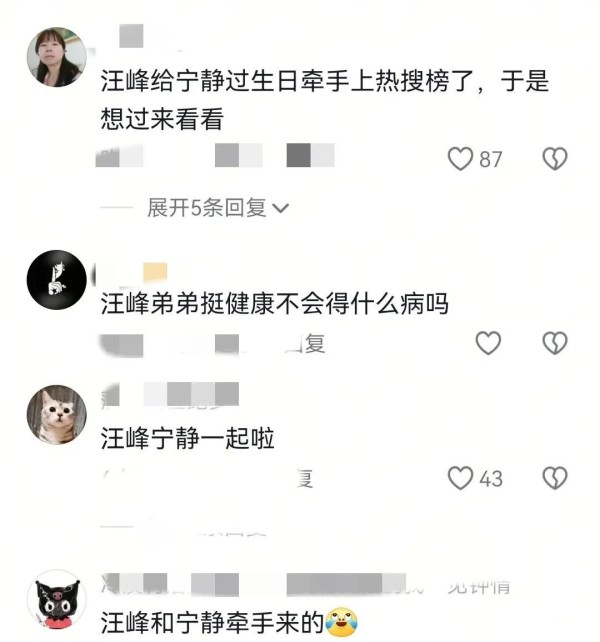Tap the 汪峰和宁静牵手来的 comment text
This screenshot has height=642, width=600.
pos(212,623)
